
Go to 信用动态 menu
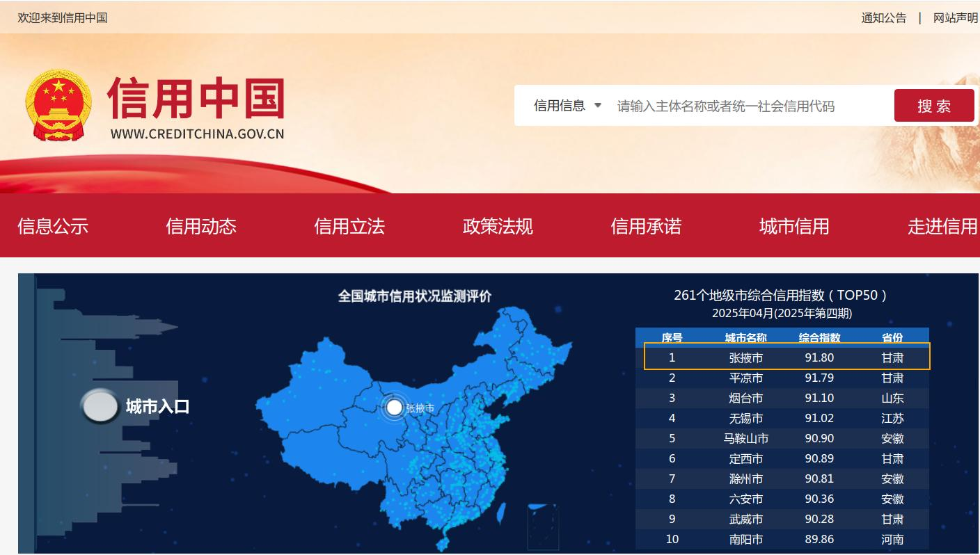point(201,226)
